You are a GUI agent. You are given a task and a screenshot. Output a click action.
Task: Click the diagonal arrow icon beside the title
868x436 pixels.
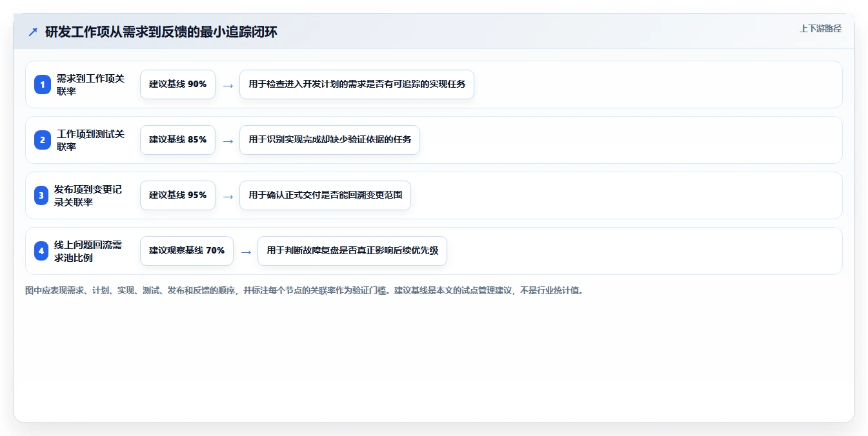(x=33, y=32)
